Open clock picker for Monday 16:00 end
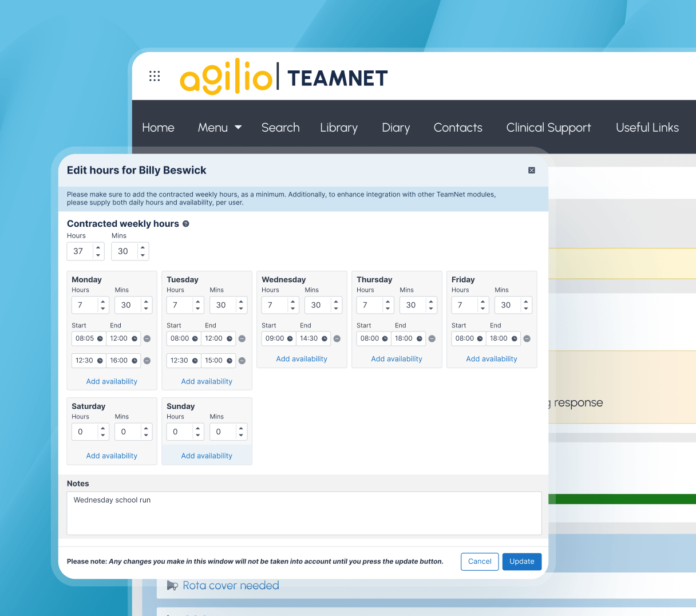The height and width of the screenshot is (616, 696). tap(135, 361)
